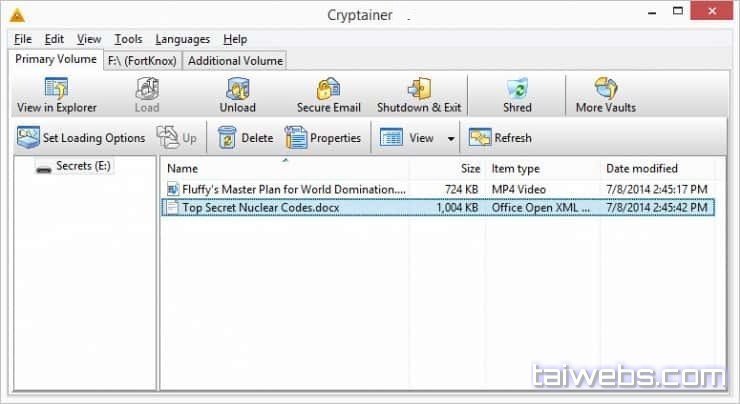Unload the volume using Unload icon

click(237, 90)
